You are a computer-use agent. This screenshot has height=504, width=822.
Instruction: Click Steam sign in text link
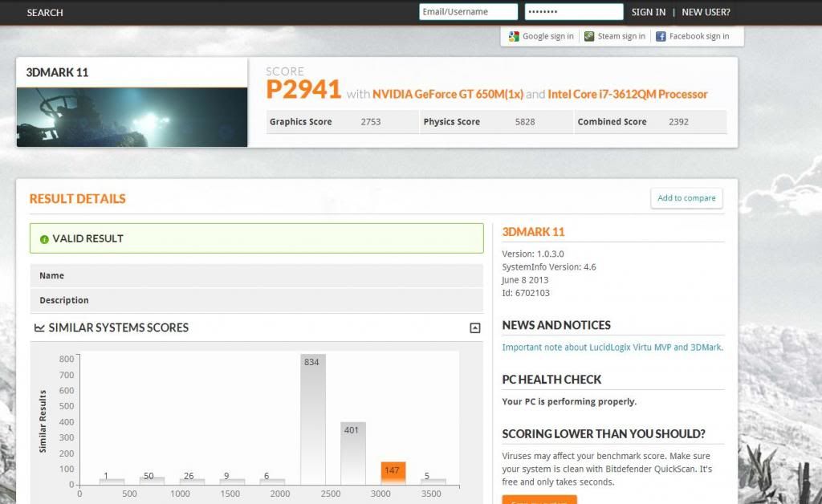coord(621,36)
